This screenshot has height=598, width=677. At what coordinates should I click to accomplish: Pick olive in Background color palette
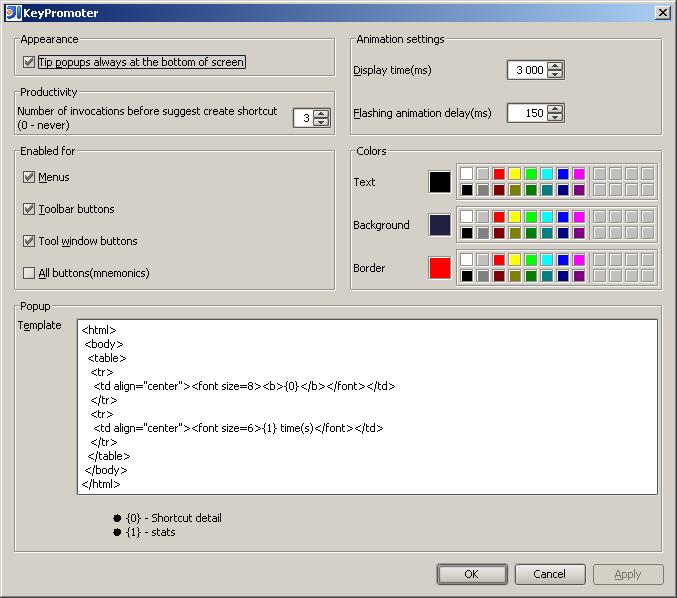tap(515, 233)
